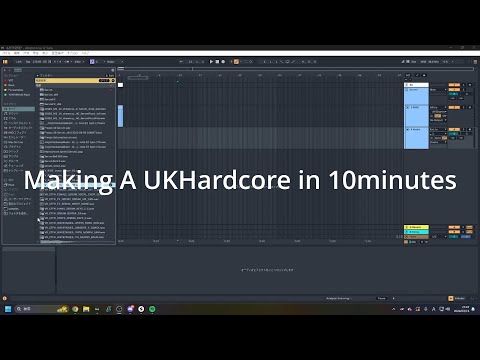Arm the 3 Audio track for recording
This screenshot has width=480, height=360.
[470, 129]
